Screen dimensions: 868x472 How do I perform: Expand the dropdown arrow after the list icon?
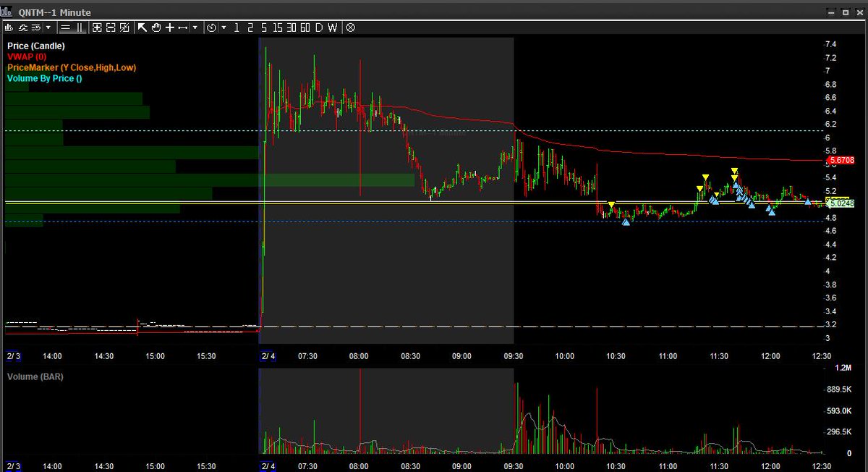[48, 28]
